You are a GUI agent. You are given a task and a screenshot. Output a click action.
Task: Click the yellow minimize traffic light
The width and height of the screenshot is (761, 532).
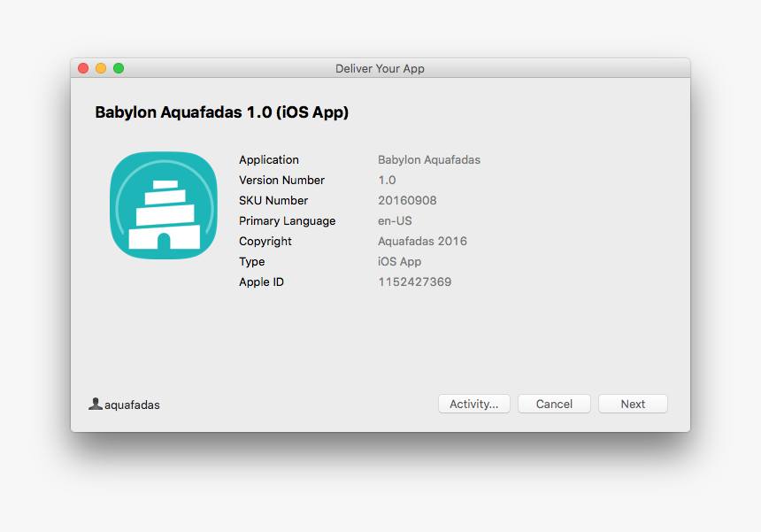100,67
